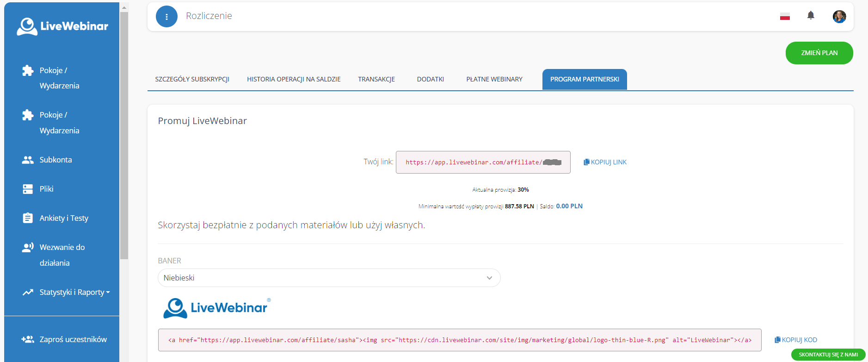Open the Baner color dropdown

click(x=329, y=278)
